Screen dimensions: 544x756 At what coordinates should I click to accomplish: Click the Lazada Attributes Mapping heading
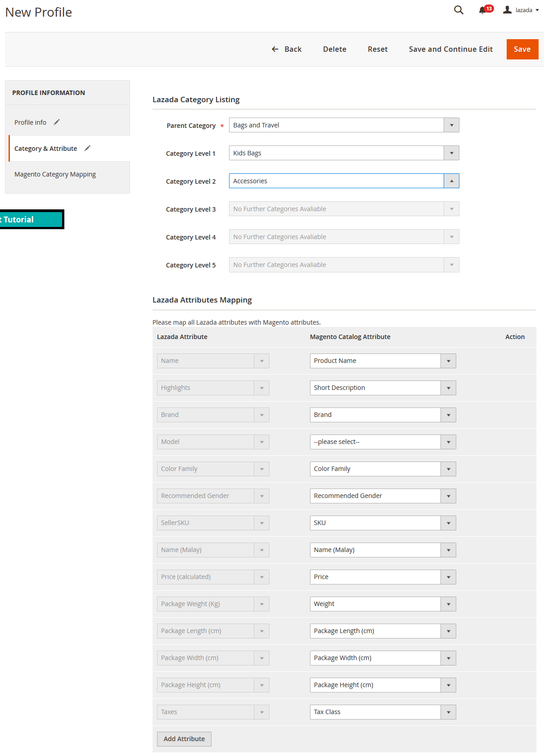click(202, 300)
